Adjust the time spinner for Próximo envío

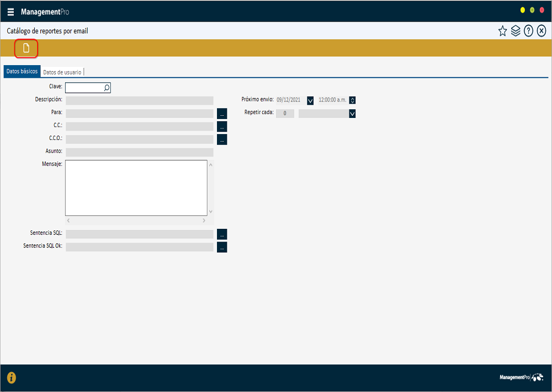pos(353,100)
